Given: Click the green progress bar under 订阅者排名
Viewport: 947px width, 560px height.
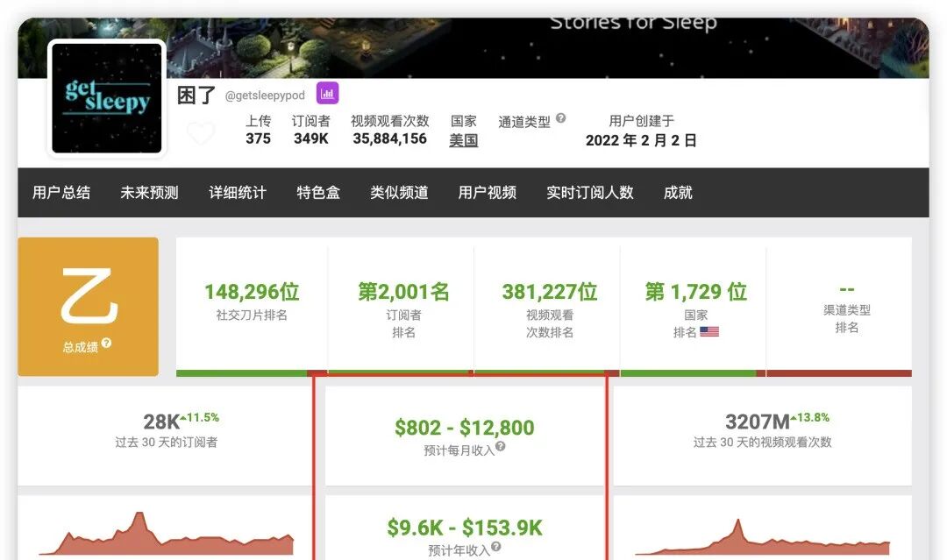Looking at the screenshot, I should coord(401,372).
